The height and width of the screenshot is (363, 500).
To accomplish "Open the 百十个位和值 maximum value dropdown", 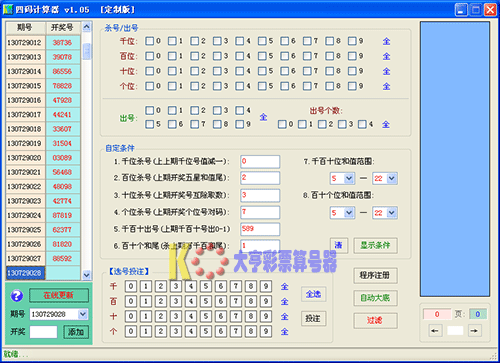I will 392,213.
